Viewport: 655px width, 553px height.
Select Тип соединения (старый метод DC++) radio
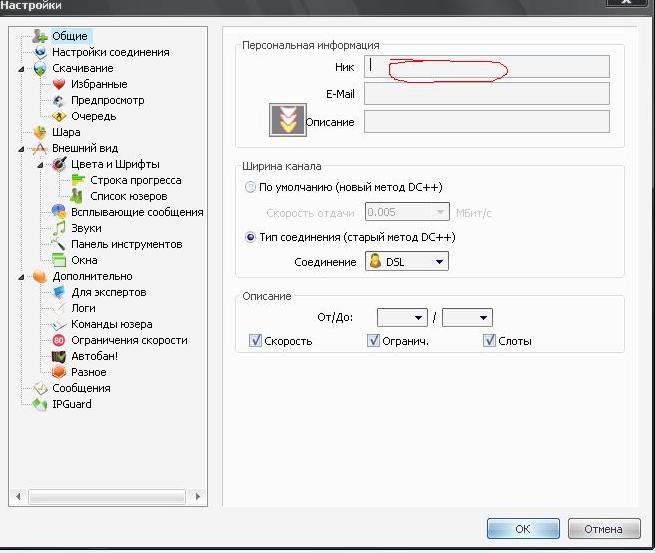[x=250, y=237]
